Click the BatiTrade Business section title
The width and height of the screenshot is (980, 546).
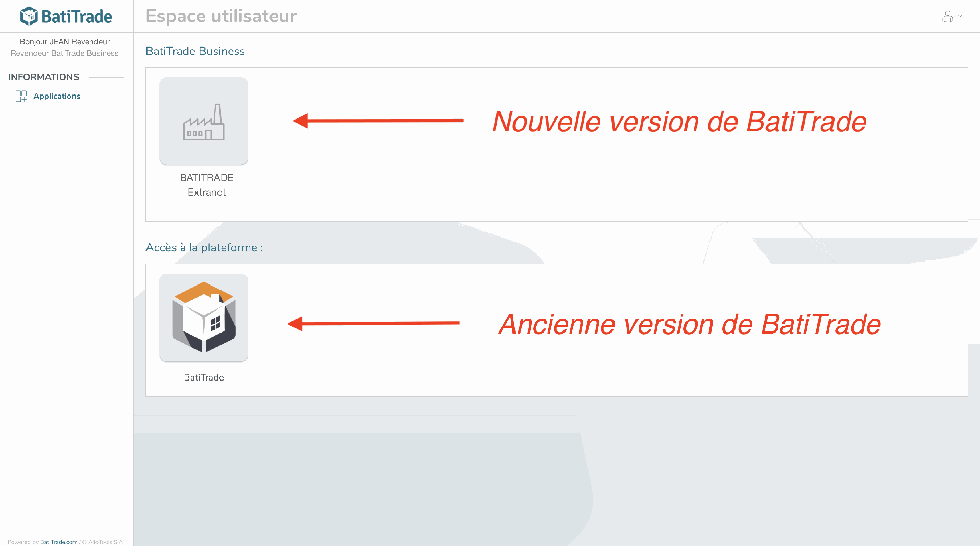[195, 51]
